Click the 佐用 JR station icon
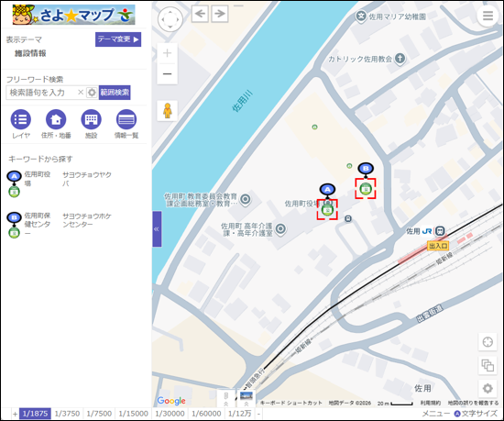 point(440,231)
